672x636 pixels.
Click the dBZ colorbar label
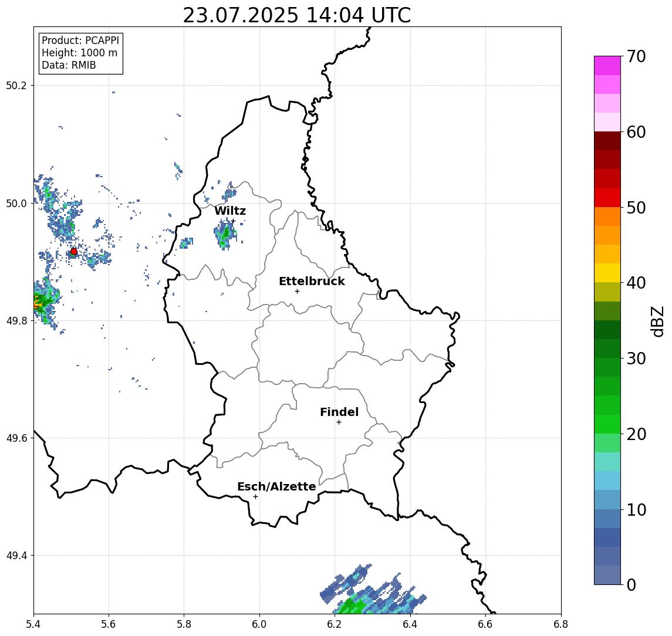(657, 322)
